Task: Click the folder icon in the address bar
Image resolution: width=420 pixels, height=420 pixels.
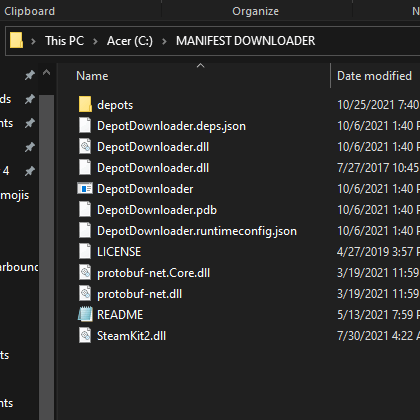Action: [16, 40]
